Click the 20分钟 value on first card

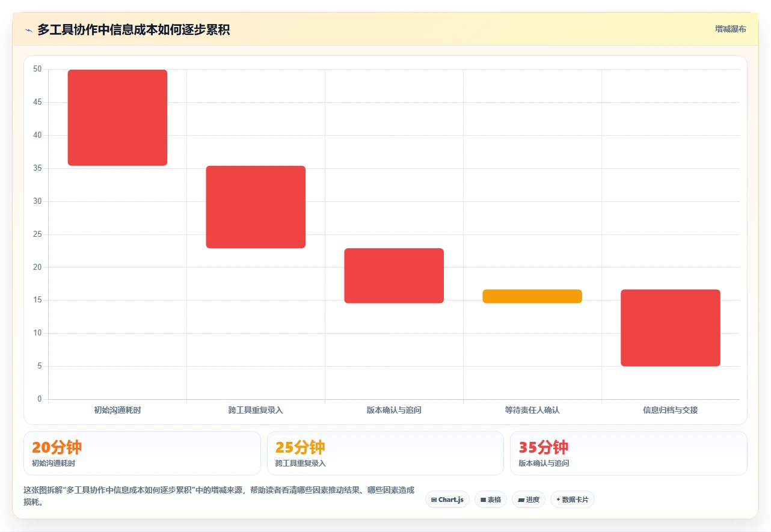(57, 447)
